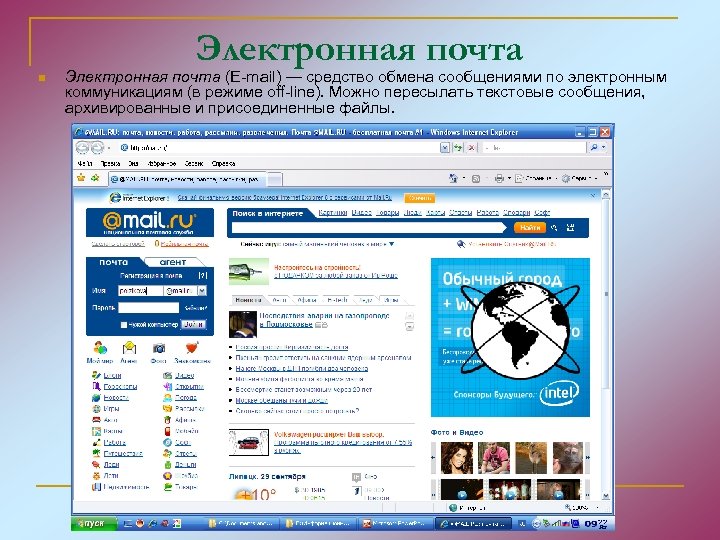Click the Dating heart icon
The width and height of the screenshot is (720, 540).
[x=192, y=348]
